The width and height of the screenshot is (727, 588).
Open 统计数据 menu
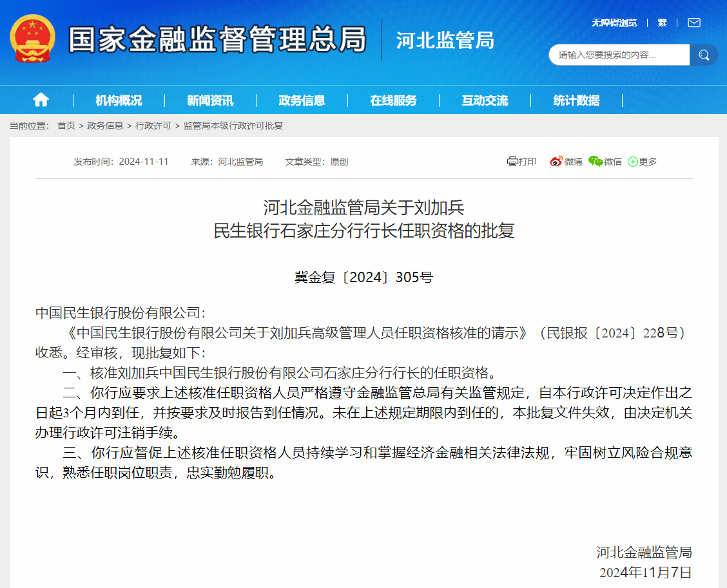(x=576, y=100)
